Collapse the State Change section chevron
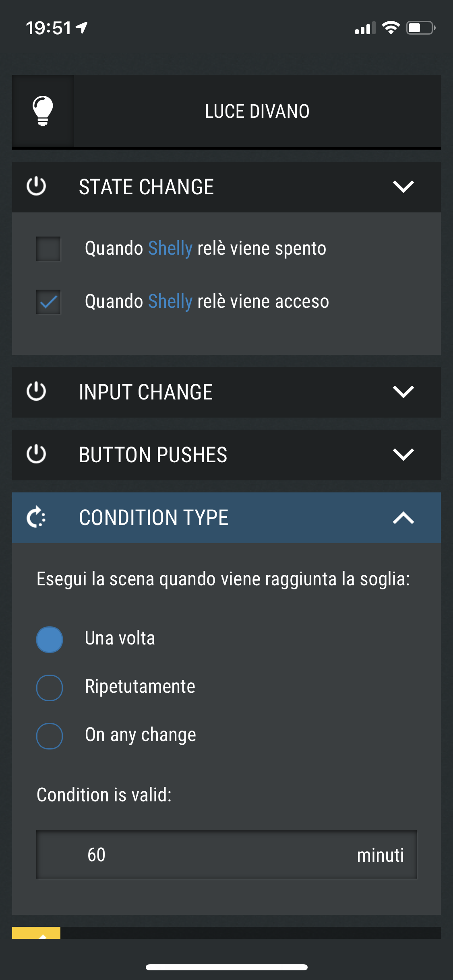Screen dimensions: 453x980 pyautogui.click(x=403, y=187)
